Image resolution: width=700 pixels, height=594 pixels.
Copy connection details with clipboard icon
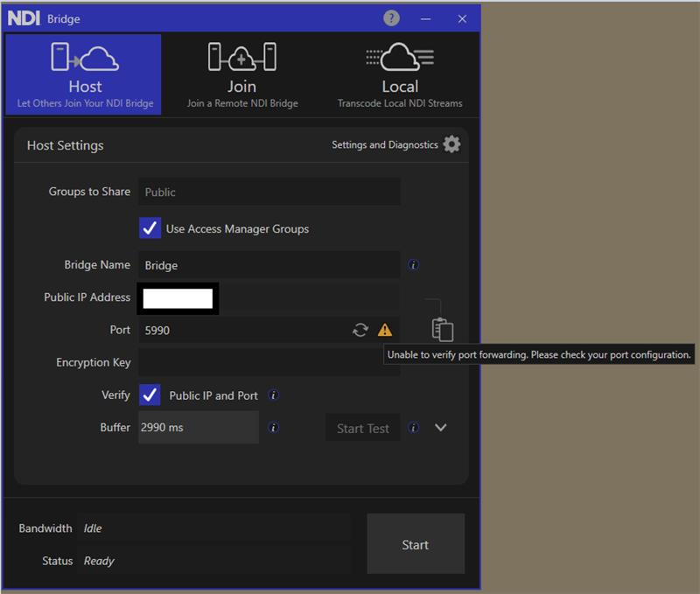coord(443,330)
